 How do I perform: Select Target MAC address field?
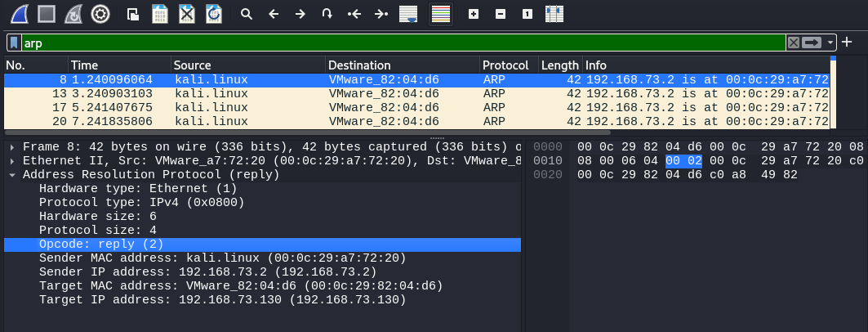262,286
